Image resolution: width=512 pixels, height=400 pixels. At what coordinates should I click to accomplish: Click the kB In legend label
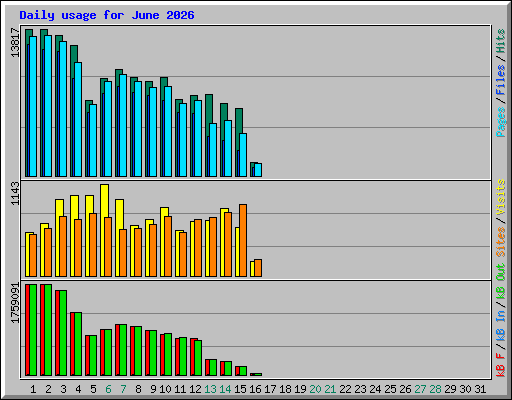click(x=501, y=327)
